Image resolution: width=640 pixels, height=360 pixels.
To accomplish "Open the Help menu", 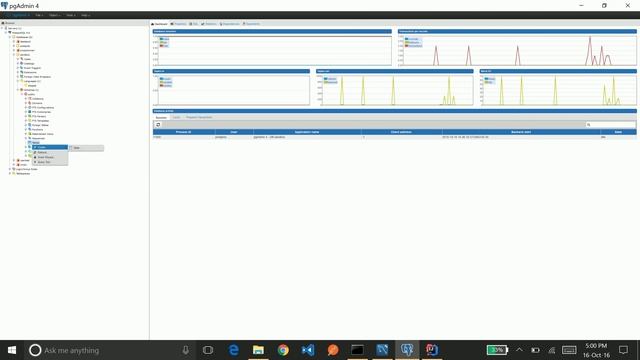I will pyautogui.click(x=85, y=15).
